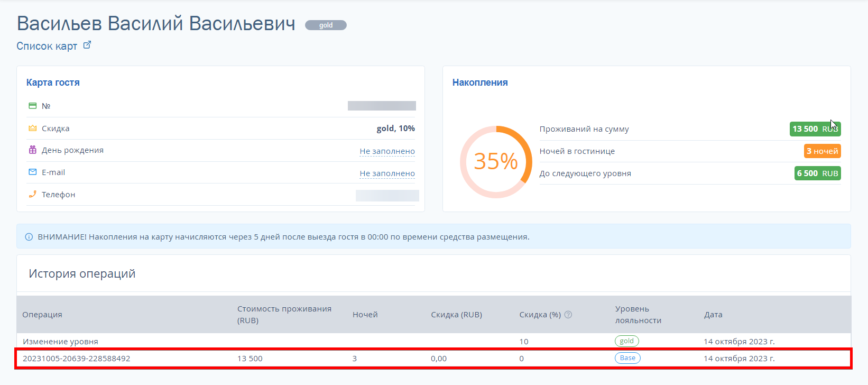
Task: Click the gift icon beside День рождения
Action: click(x=33, y=150)
